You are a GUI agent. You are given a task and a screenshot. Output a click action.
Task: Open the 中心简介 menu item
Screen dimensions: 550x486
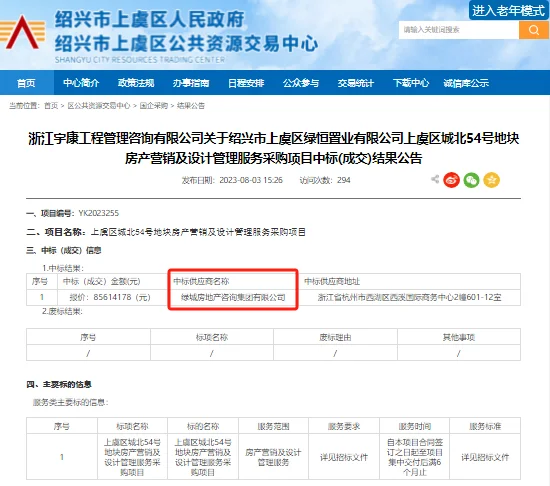81,83
